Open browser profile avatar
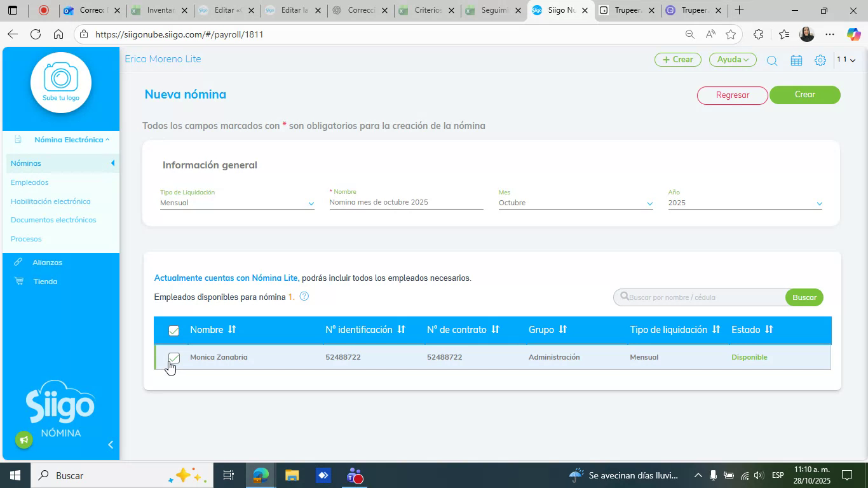868x488 pixels. [x=806, y=34]
